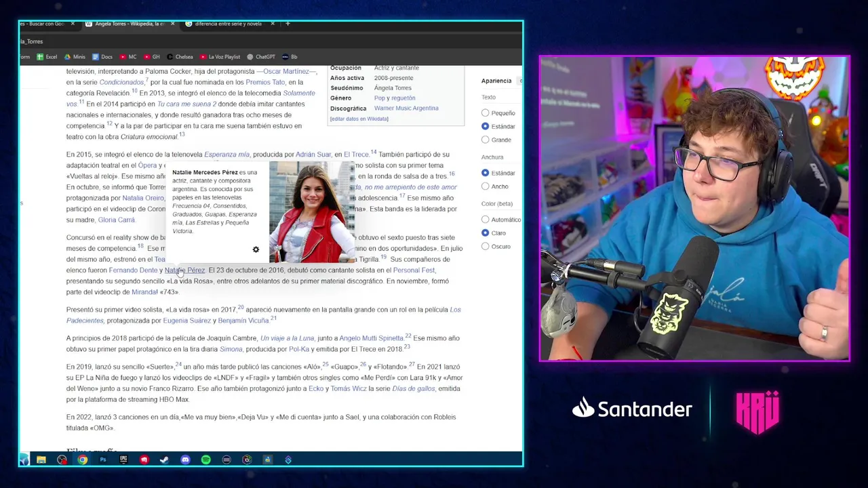Screen dimensions: 868x488
Task: Open the GH YouTube bookmark
Action: click(152, 57)
